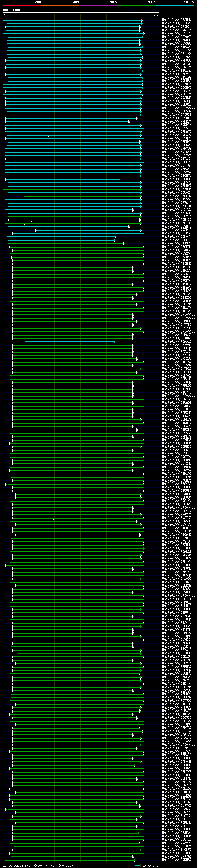
Task: Click hit label UniRef100_A7P5V3
Action: [x=177, y=142]
